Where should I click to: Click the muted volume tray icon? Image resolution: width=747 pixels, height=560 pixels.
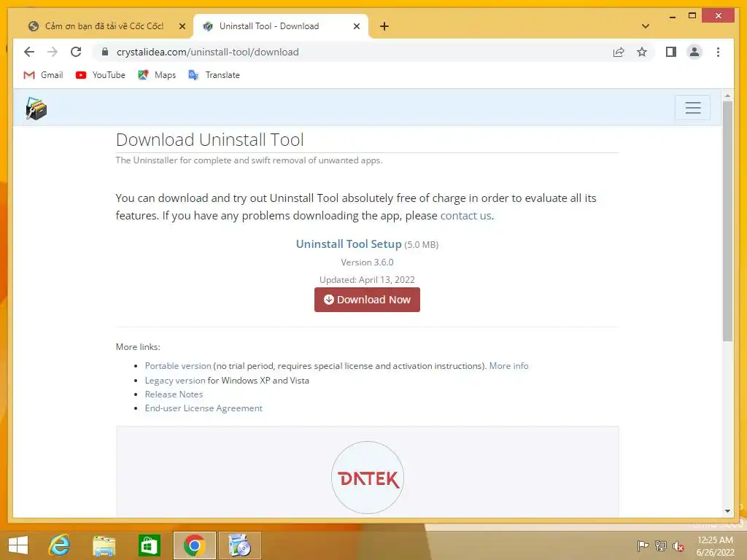coord(678,545)
